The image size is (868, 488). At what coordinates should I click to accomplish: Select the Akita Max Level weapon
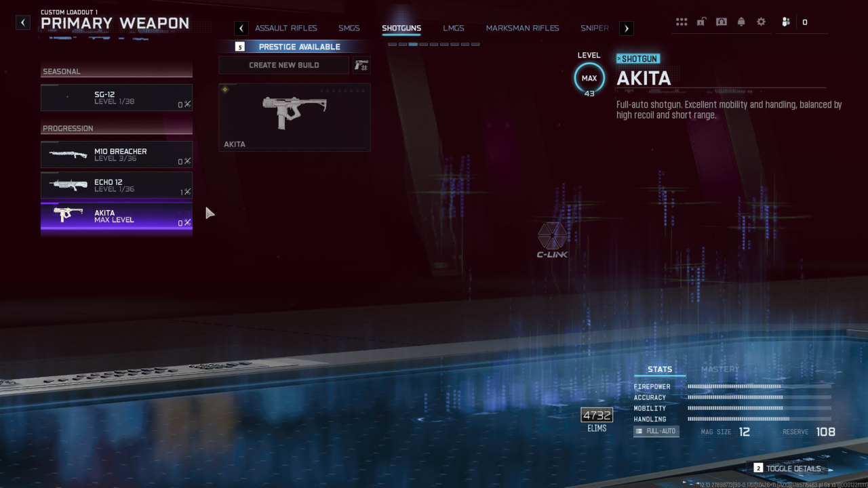coord(117,216)
